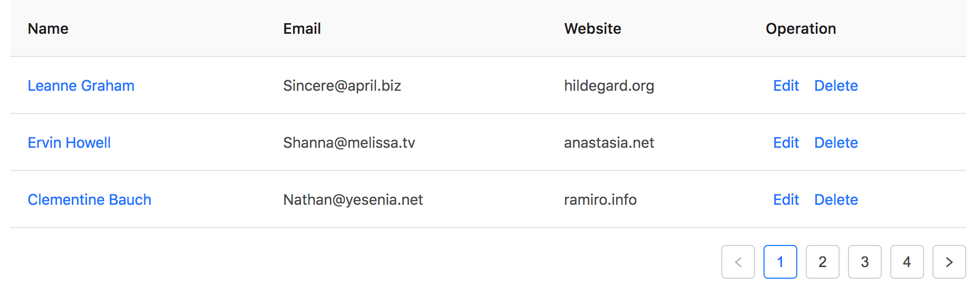This screenshot has width=980, height=284.
Task: Click the Email column header
Action: (302, 29)
